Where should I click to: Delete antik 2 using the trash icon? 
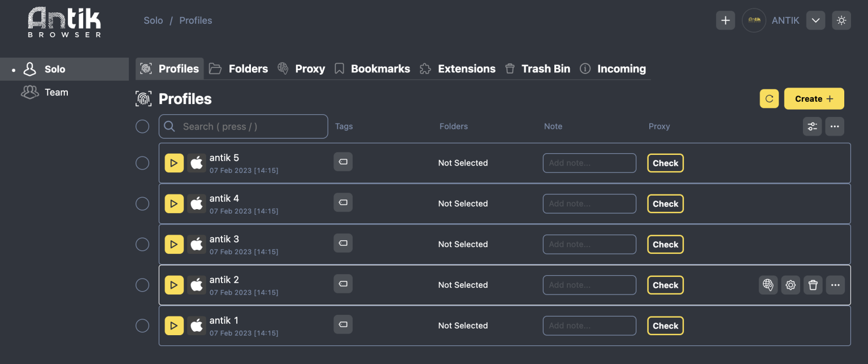click(813, 285)
